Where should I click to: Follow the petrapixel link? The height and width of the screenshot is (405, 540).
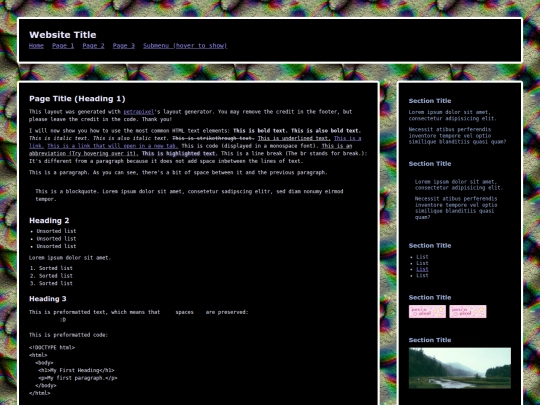pyautogui.click(x=138, y=112)
